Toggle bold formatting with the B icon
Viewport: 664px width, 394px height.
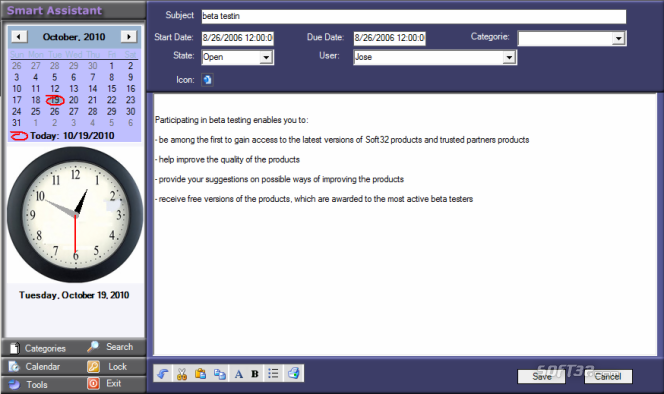pos(255,374)
